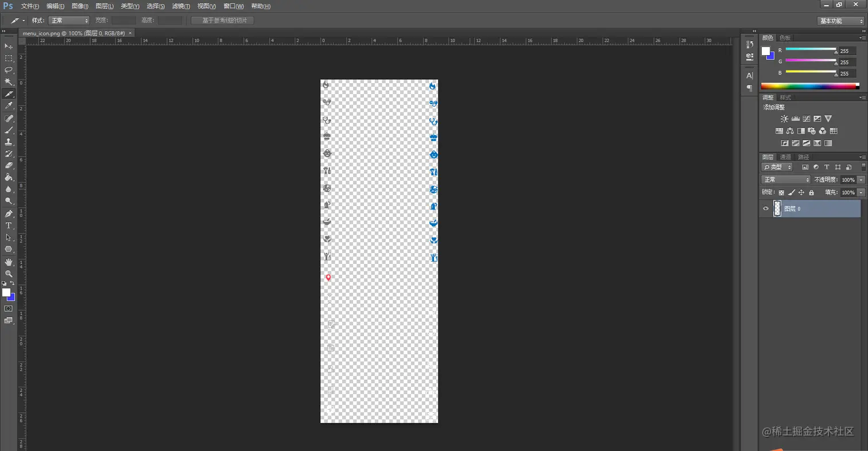Select the Polygon shape tool
The height and width of the screenshot is (451, 868).
point(9,249)
